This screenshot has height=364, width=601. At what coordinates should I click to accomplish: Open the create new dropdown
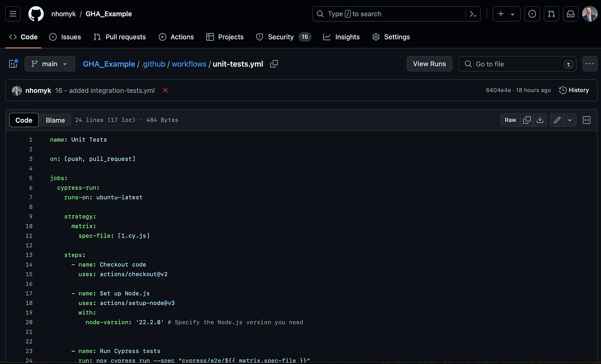click(506, 14)
